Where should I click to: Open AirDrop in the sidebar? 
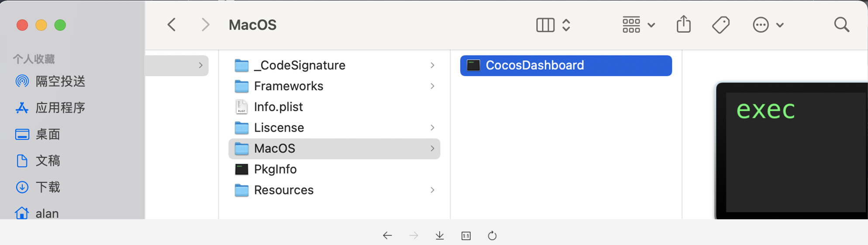(x=60, y=82)
